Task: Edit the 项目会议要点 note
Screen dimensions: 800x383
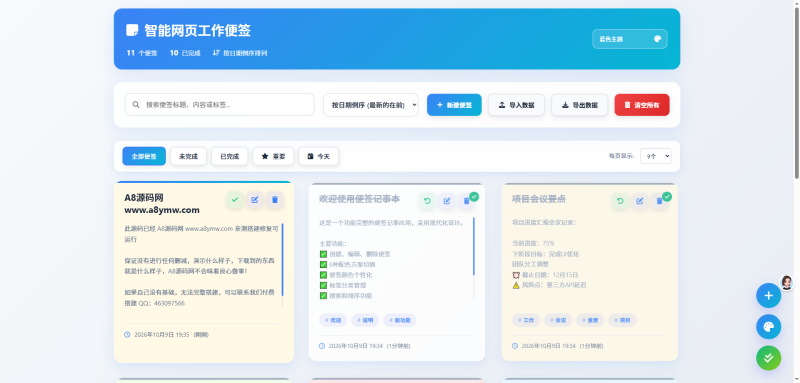Action: [640, 201]
